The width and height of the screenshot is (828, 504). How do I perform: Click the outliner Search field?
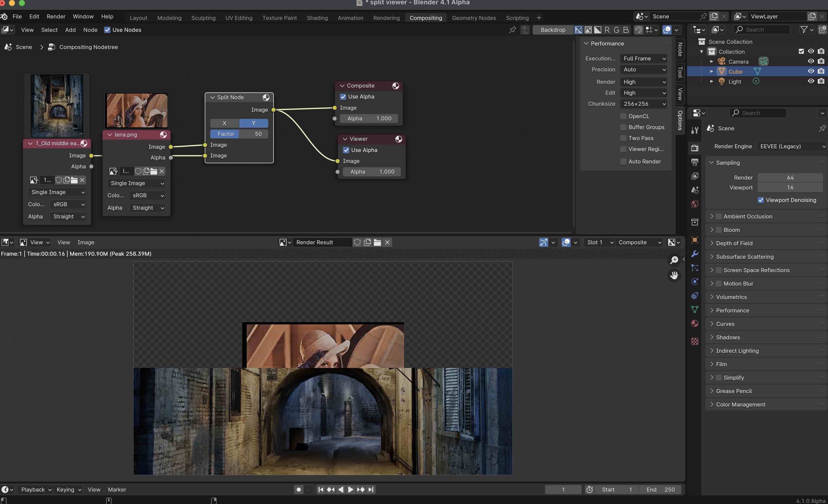pos(762,30)
